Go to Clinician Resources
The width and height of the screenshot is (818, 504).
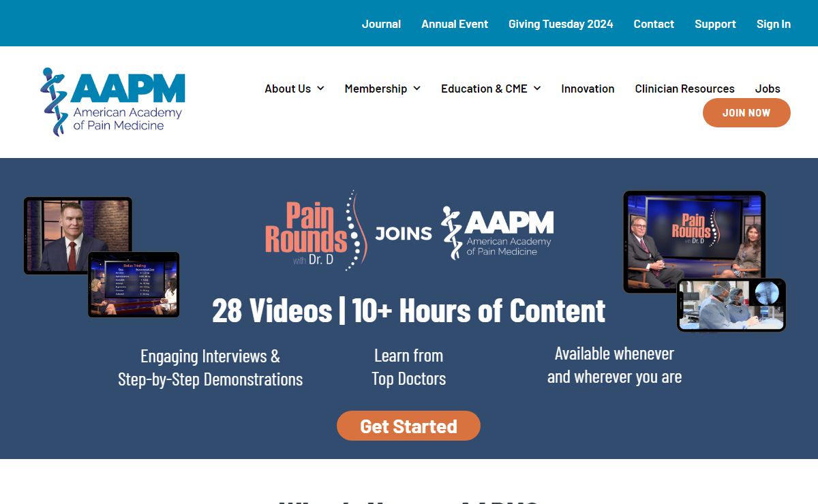684,89
